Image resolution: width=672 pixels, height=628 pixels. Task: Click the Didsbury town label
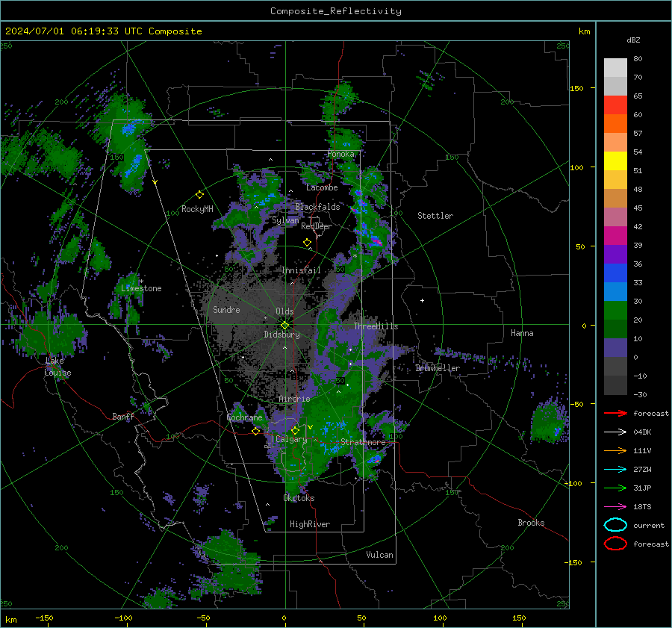pos(281,335)
